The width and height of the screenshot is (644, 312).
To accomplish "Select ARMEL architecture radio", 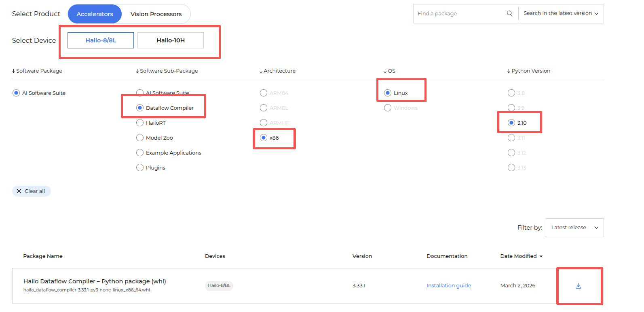I will 264,108.
